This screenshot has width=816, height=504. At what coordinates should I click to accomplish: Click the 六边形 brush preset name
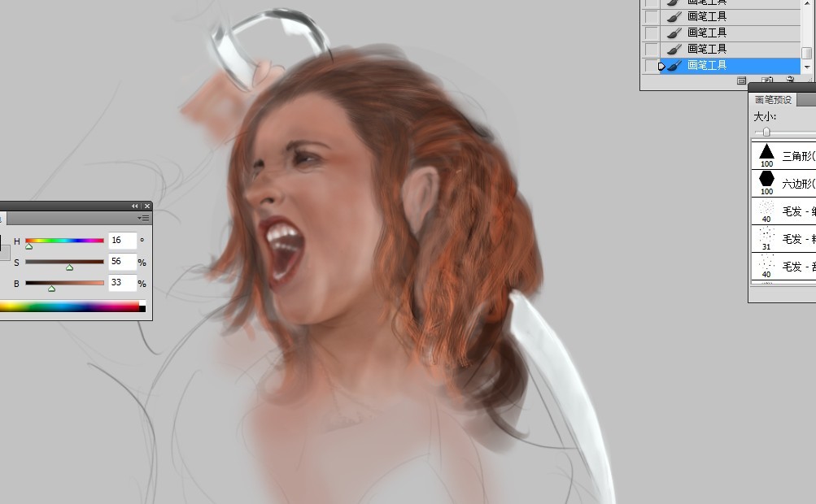pyautogui.click(x=798, y=184)
